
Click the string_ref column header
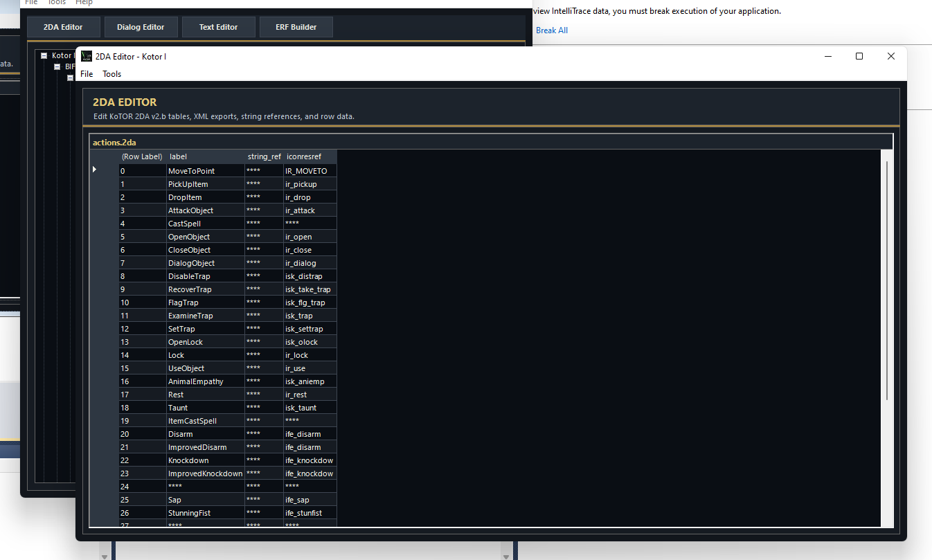[x=264, y=156]
